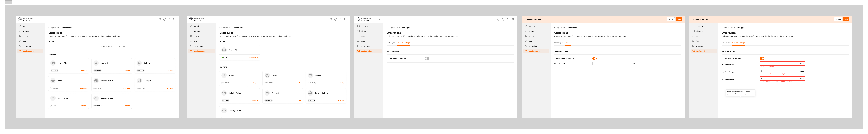The image size is (868, 134).
Task: Click Analytics sidebar icon in frame with no active types
Action: (x=20, y=26)
